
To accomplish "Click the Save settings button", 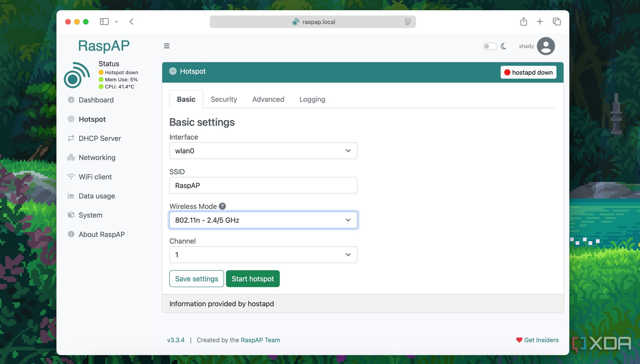I will [x=196, y=279].
